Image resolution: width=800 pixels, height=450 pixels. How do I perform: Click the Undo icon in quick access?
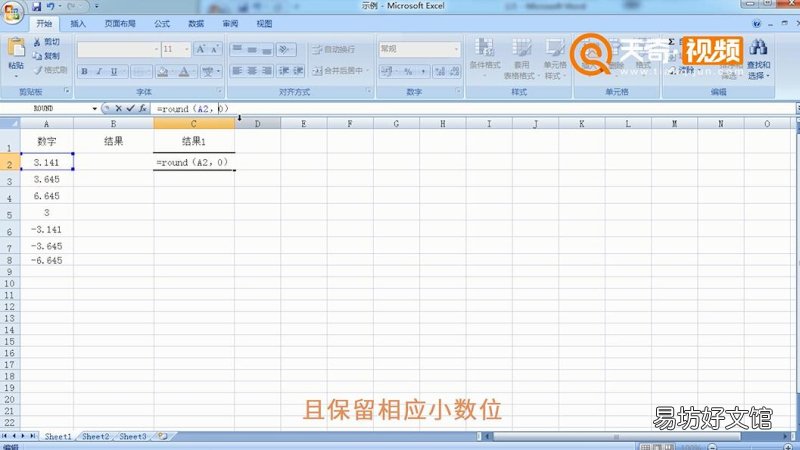tap(51, 7)
